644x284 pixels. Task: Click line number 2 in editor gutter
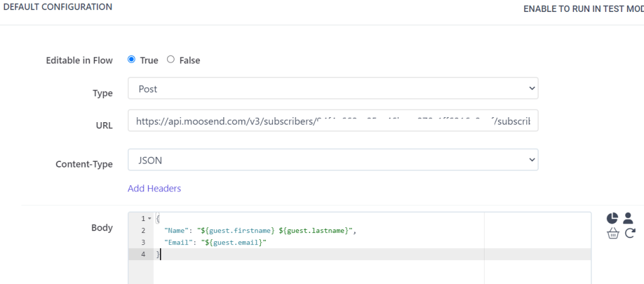(143, 230)
